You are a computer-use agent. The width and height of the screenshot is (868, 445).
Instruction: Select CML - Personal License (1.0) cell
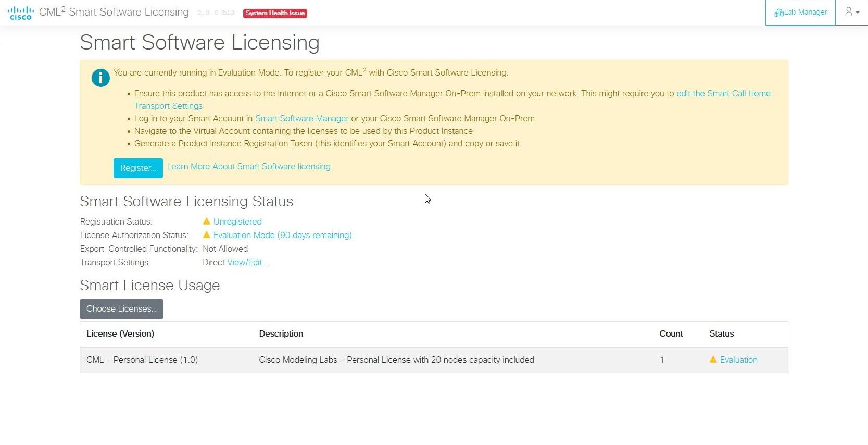click(x=142, y=360)
